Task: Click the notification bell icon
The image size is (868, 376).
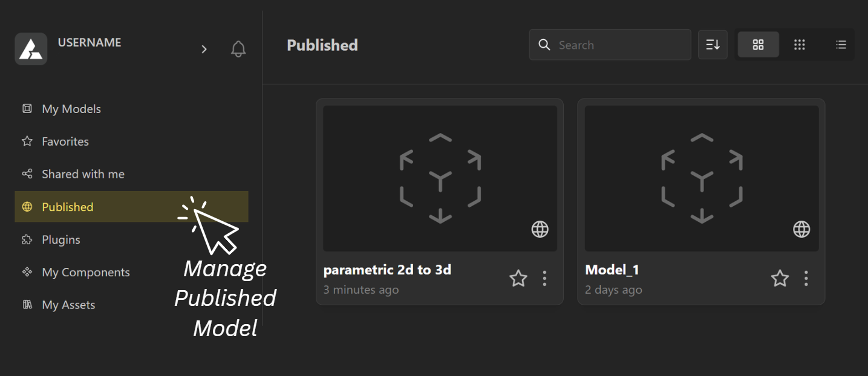Action: pyautogui.click(x=238, y=49)
